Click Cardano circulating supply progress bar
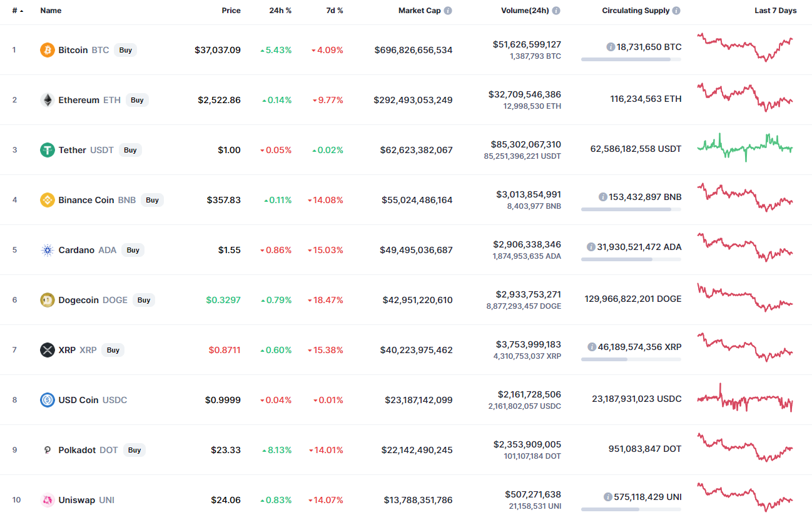The height and width of the screenshot is (520, 812). click(x=631, y=259)
